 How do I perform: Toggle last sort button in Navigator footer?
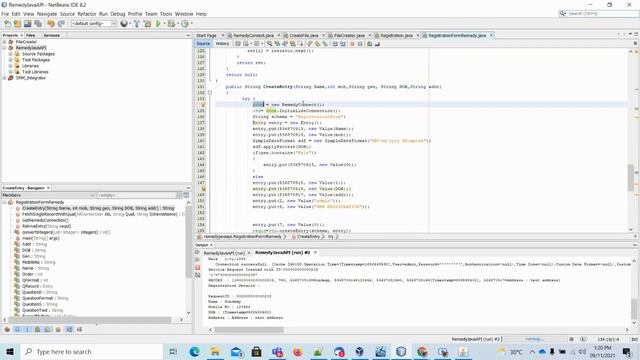(79, 329)
